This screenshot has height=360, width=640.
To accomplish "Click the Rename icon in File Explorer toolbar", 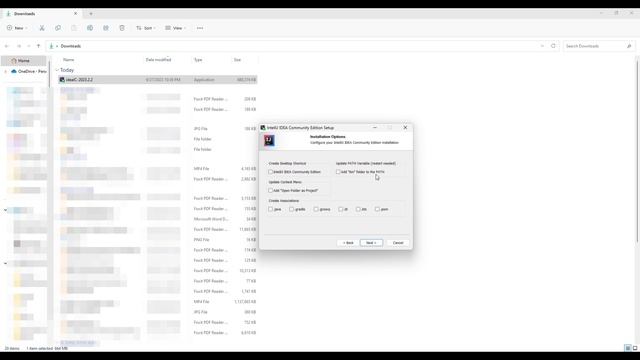I will tap(90, 28).
